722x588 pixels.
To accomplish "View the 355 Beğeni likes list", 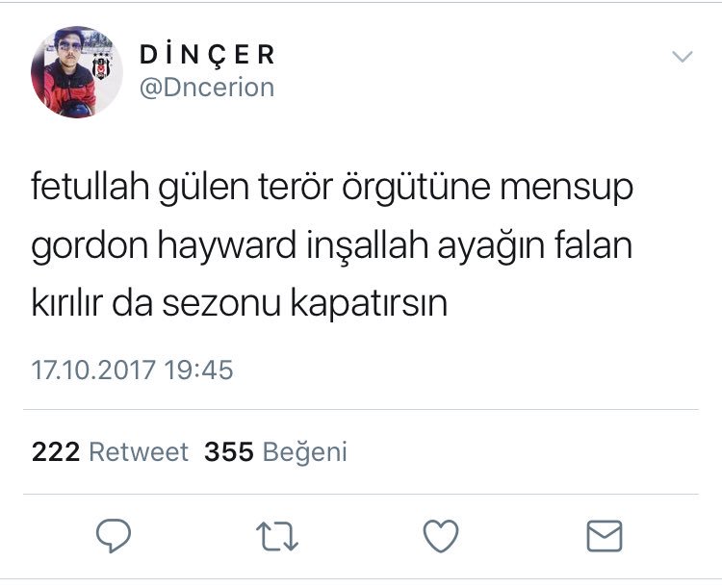I will [x=275, y=451].
